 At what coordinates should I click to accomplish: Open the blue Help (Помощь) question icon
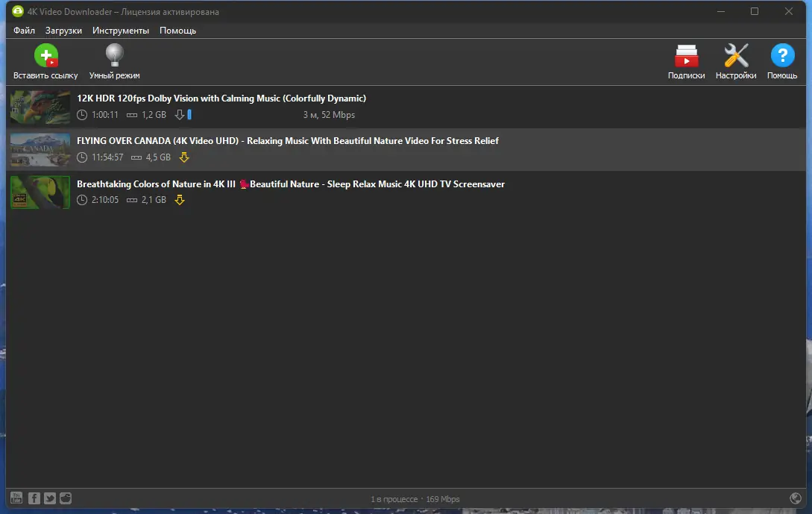point(782,55)
